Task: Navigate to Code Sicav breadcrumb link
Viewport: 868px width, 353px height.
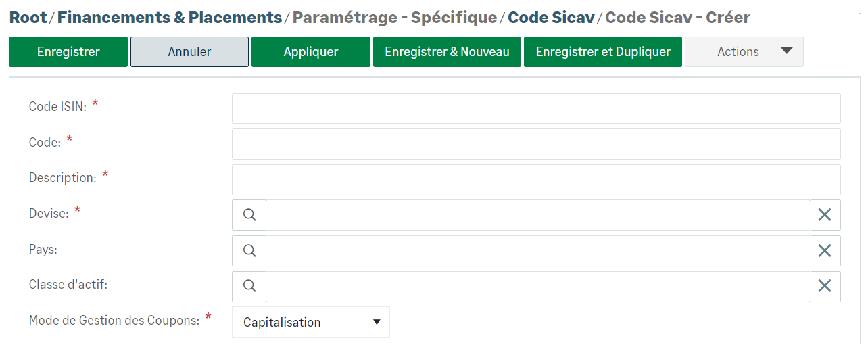Action: pyautogui.click(x=551, y=18)
